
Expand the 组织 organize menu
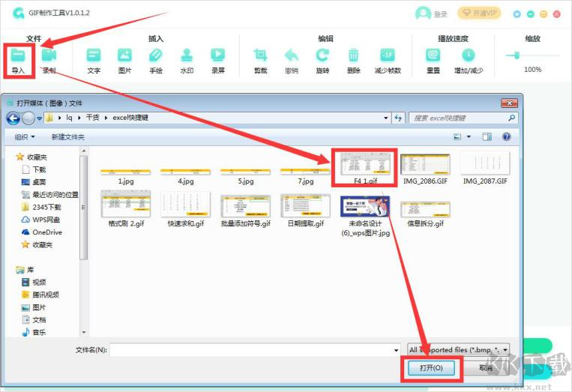(25, 137)
